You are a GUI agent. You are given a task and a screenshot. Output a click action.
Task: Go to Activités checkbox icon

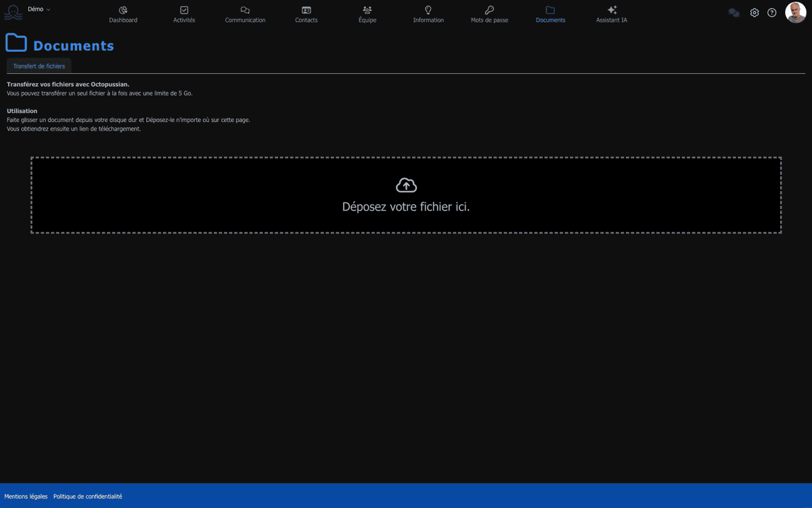click(x=184, y=10)
